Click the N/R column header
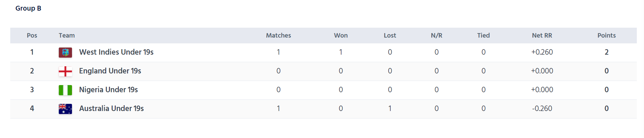Viewport: 644px width, 138px height. coord(437,36)
